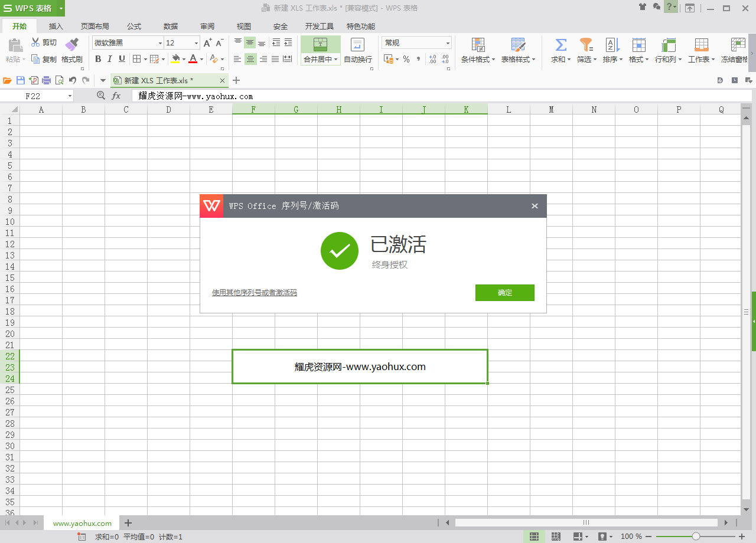Open Conditional Formatting icon
This screenshot has height=543, width=756.
pos(478,45)
